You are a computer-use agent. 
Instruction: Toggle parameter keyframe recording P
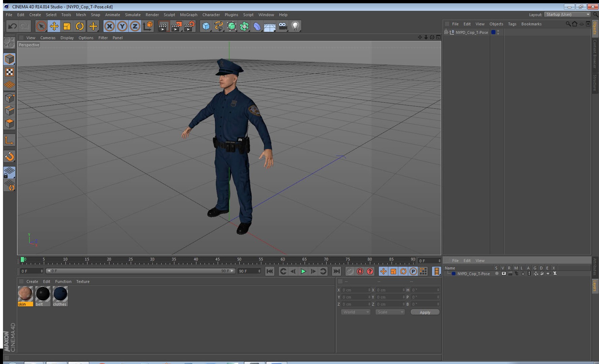413,271
